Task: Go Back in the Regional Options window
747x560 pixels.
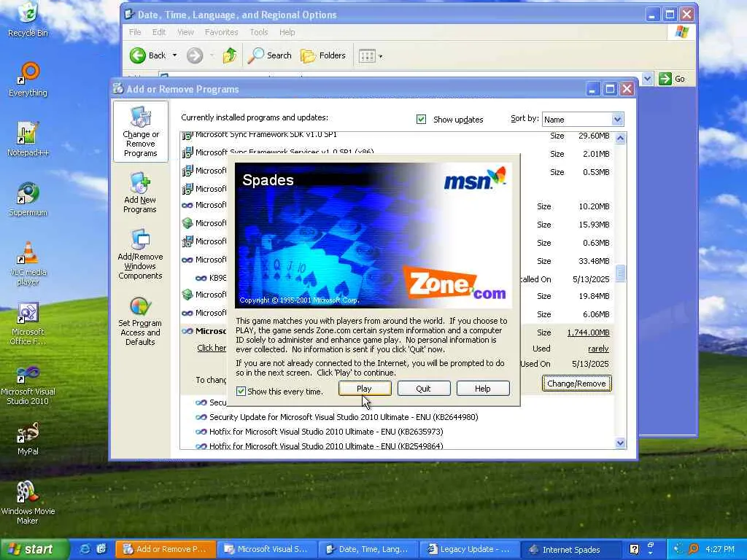Action: coord(147,55)
